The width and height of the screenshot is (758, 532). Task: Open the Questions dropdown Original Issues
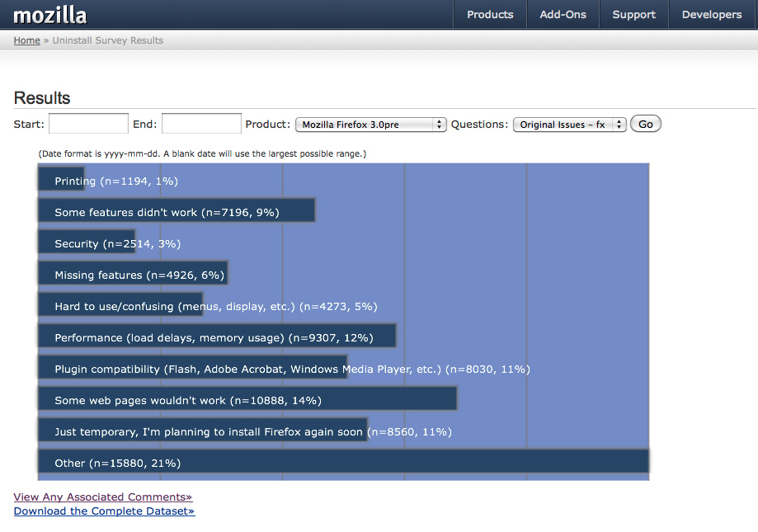569,125
